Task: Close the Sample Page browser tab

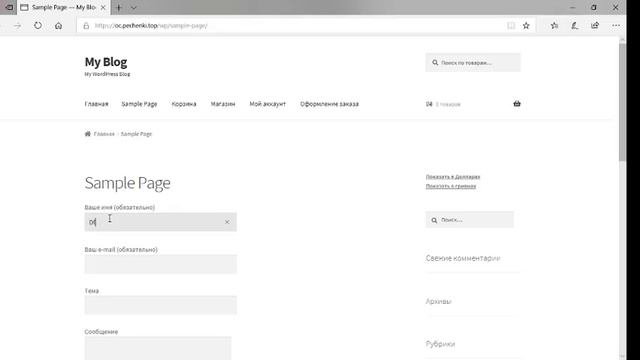Action: [x=103, y=7]
